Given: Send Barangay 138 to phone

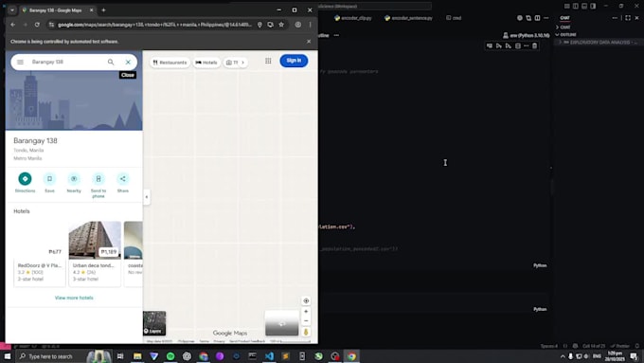Looking at the screenshot, I should click(98, 185).
